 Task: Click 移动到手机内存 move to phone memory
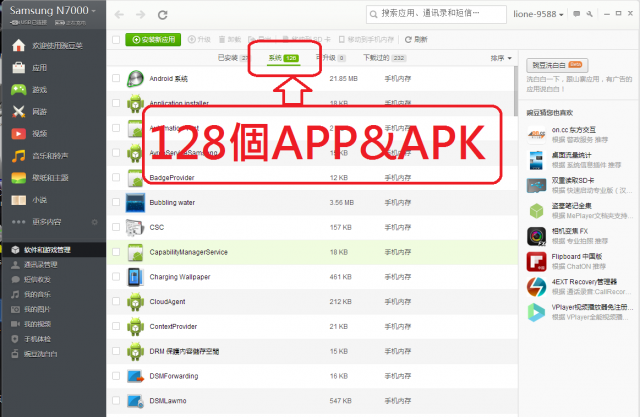(367, 40)
